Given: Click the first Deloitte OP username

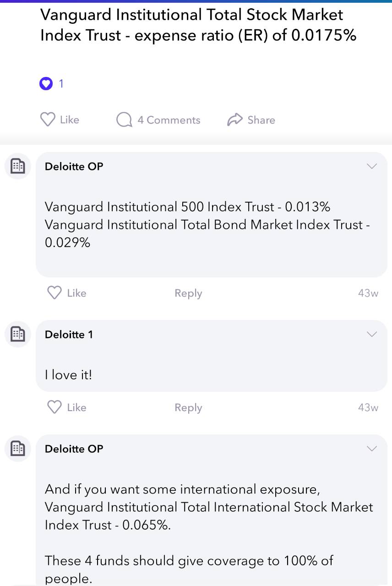Looking at the screenshot, I should [x=74, y=167].
